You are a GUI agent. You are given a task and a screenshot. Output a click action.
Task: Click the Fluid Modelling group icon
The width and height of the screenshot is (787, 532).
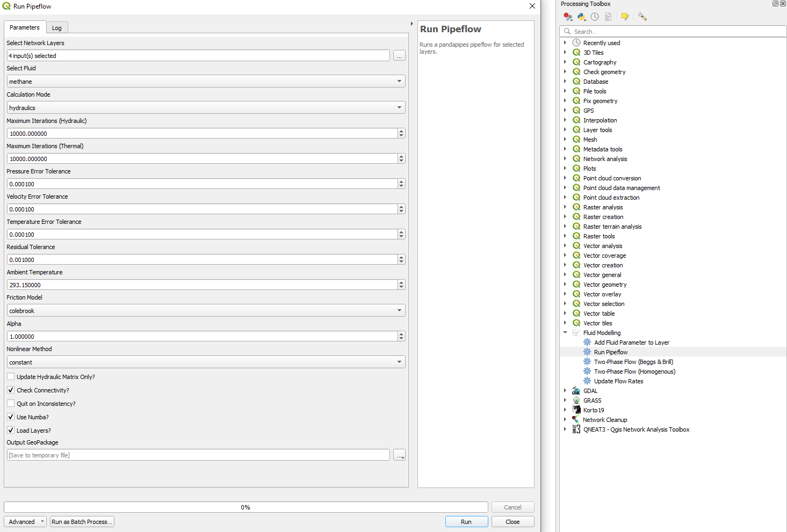click(x=576, y=333)
